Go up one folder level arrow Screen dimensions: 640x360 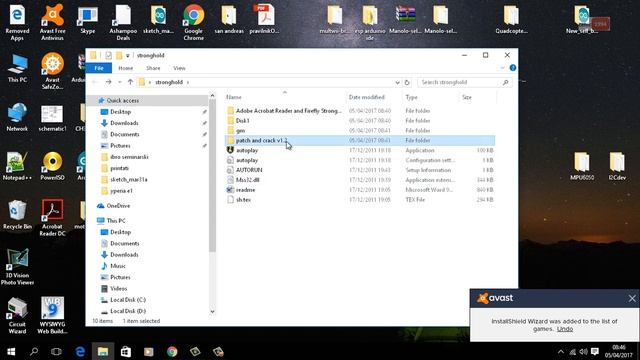[x=130, y=82]
